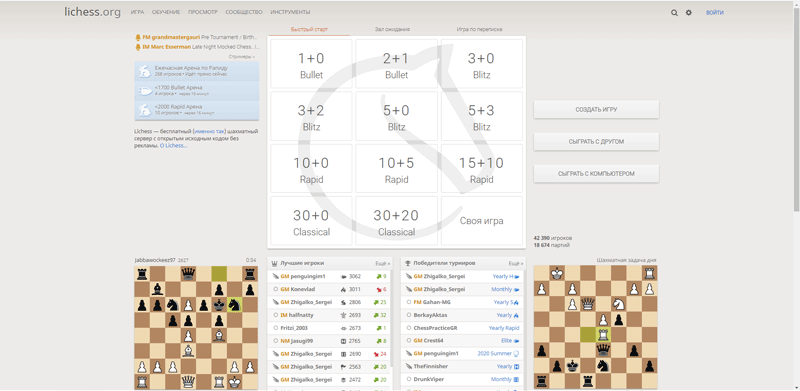Screen dimensions: 800x391
Task: Start a 1+0 Bullet game
Action: [x=311, y=64]
